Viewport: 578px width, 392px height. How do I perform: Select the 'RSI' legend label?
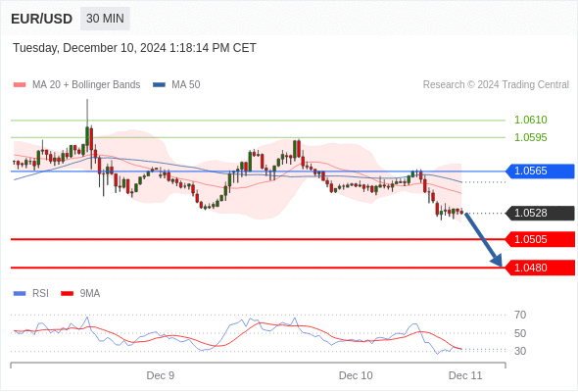40,294
